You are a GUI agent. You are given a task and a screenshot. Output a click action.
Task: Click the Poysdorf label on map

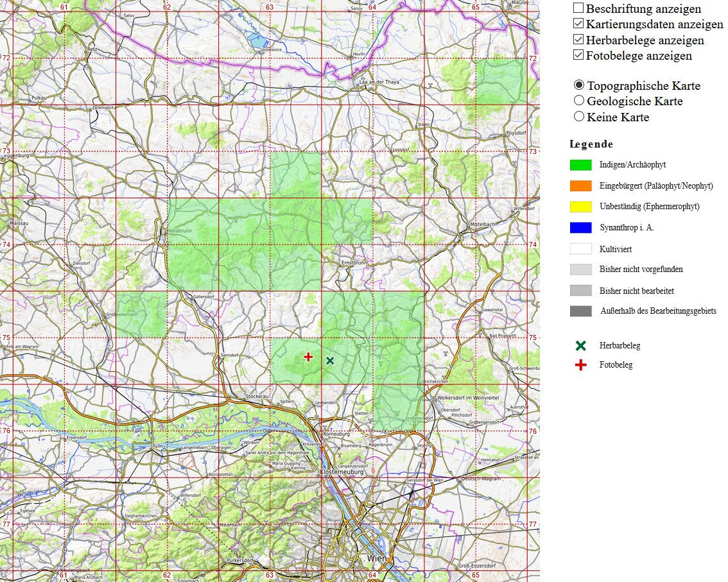click(x=516, y=133)
